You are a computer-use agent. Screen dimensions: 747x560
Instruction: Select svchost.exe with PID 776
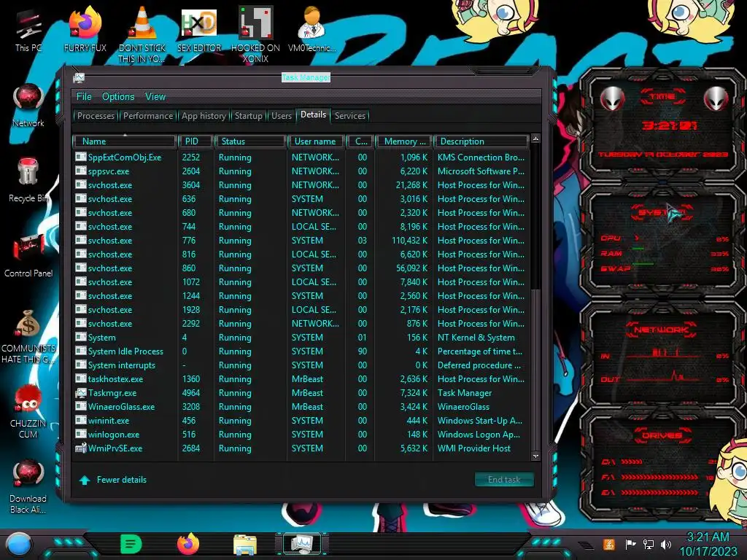[x=301, y=241]
